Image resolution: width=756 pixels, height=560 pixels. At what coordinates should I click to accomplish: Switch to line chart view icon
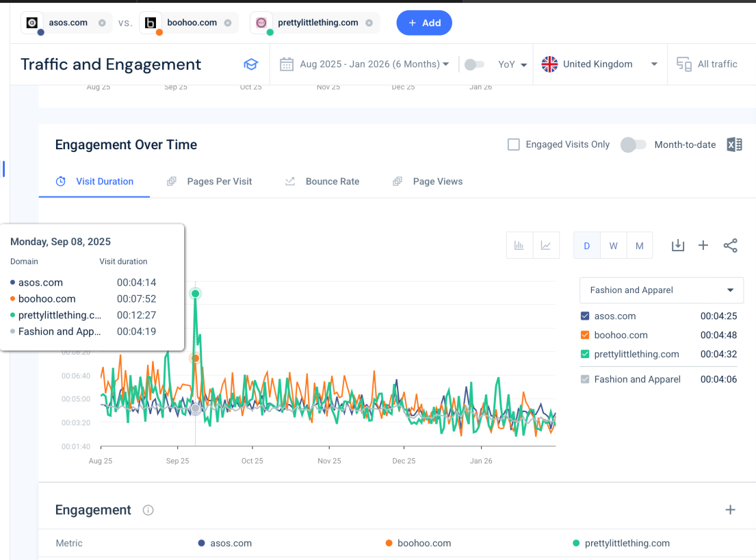click(546, 246)
